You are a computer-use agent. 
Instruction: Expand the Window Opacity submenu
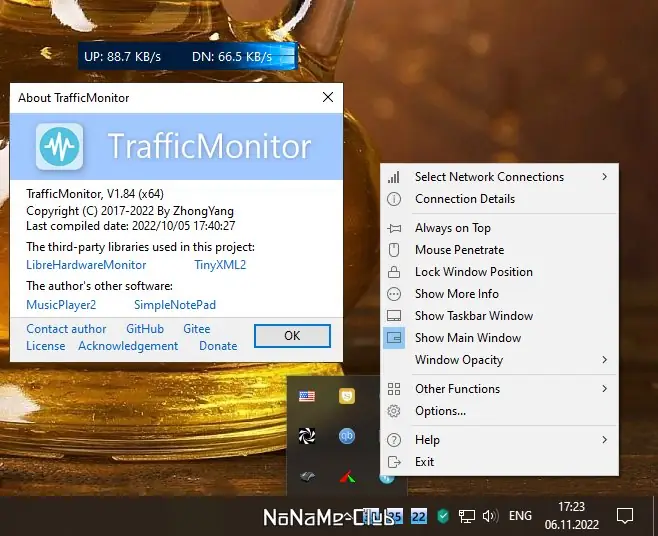pos(499,360)
